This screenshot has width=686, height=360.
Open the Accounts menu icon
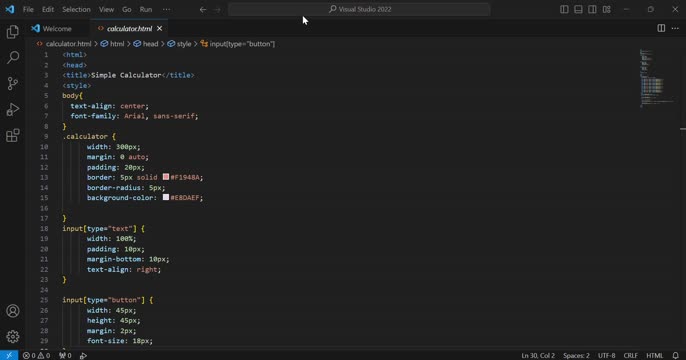(x=13, y=311)
